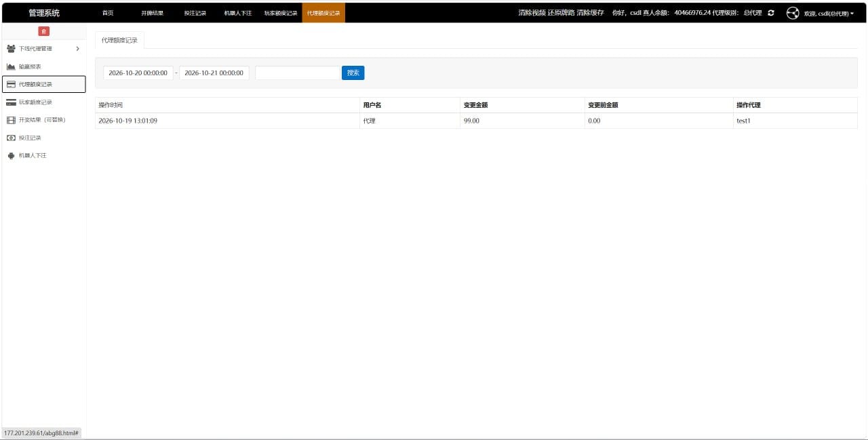Screen dimensions: 868x440
Task: Expand the 下线代理管理 chevron arrow
Action: point(77,49)
